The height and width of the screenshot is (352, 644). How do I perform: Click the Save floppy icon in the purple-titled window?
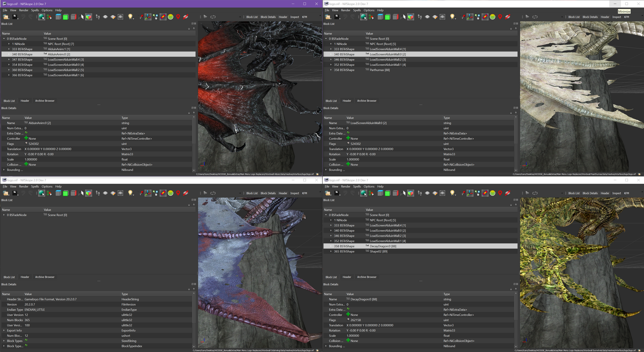15,17
